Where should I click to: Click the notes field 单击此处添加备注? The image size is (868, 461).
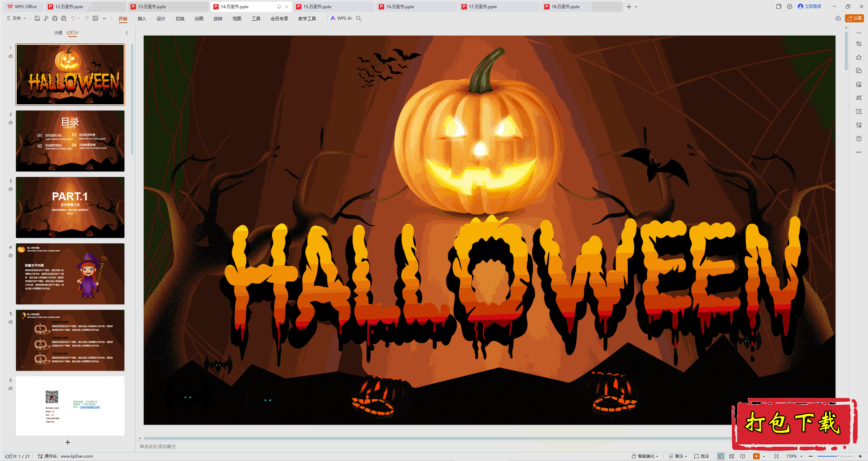(158, 446)
